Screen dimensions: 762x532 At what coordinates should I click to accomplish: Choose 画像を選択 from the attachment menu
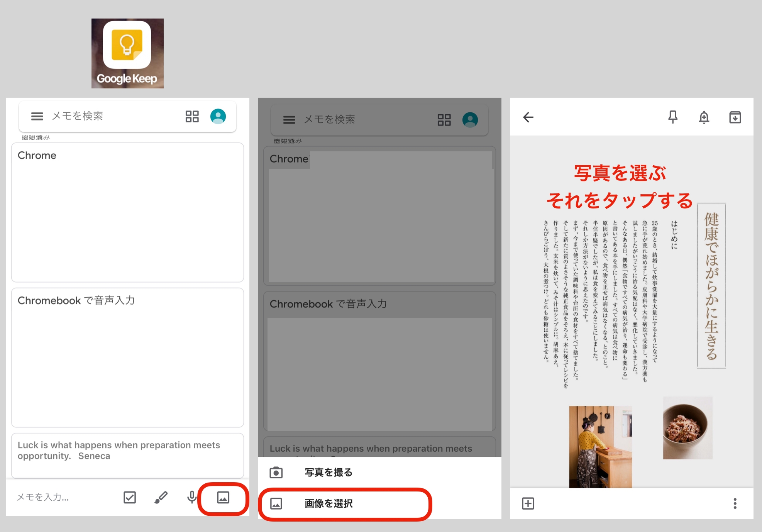[329, 504]
